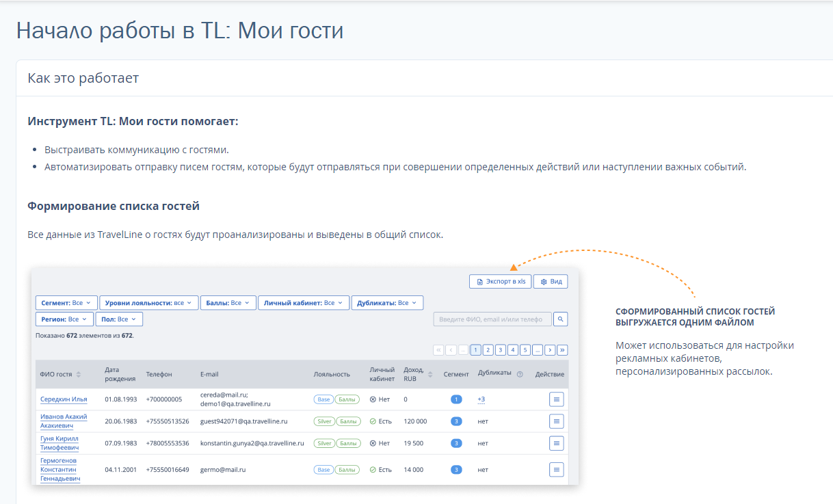Open guest link Середкин Илья
The image size is (833, 504).
[x=64, y=399]
